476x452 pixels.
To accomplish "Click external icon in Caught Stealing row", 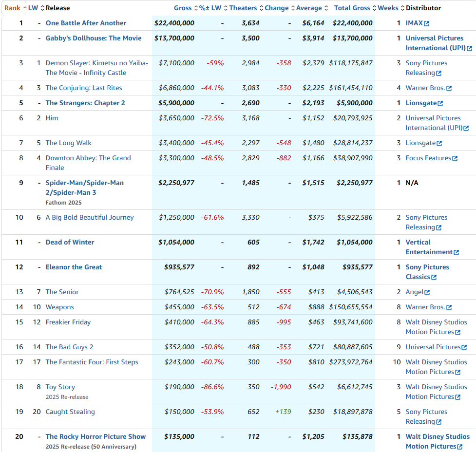I will coord(438,423).
